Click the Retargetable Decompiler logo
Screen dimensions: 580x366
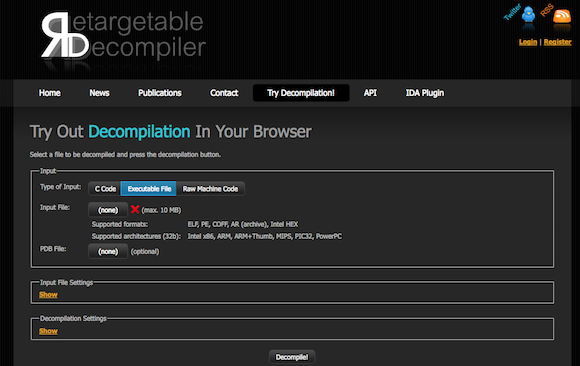click(x=123, y=36)
